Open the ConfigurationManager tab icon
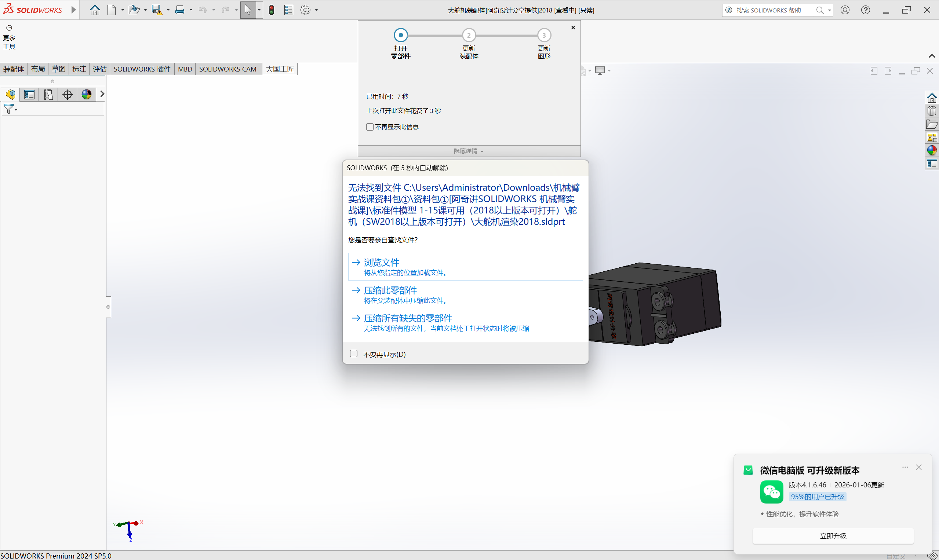Screen dimensions: 939x560 pyautogui.click(x=48, y=94)
